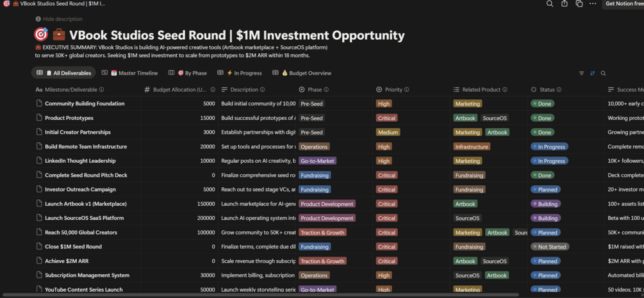Click the duplicate page icon
Screen dimensions: 644x298
click(579, 4)
